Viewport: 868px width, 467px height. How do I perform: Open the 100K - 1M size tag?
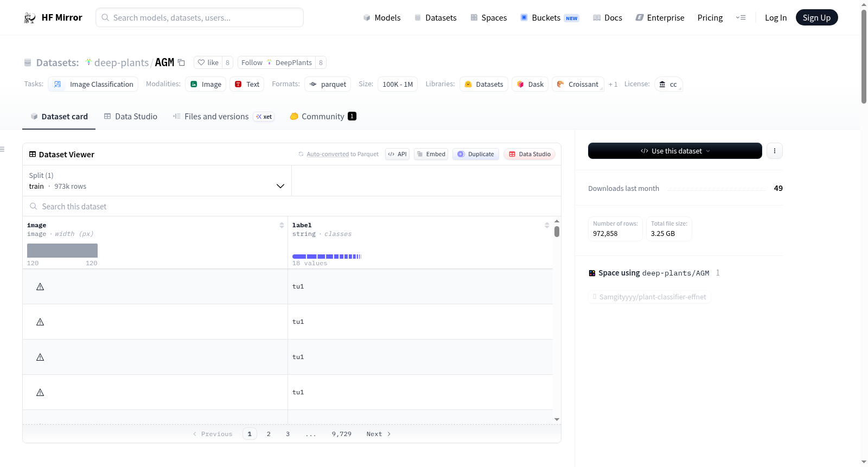coord(398,84)
